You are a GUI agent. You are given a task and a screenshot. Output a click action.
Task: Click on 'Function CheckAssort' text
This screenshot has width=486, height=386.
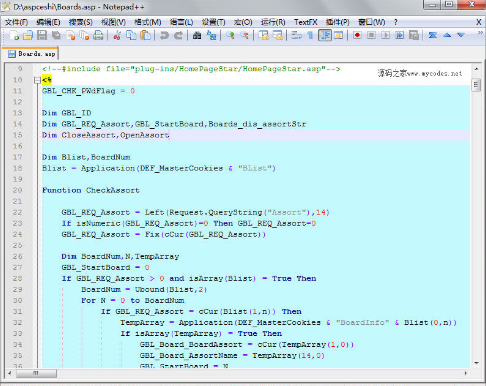91,190
